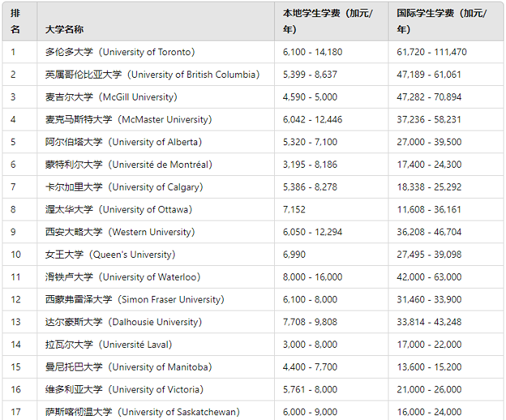Screen dimensions: 506x420
Task: Select the University of Toronto cell
Action: click(156, 52)
